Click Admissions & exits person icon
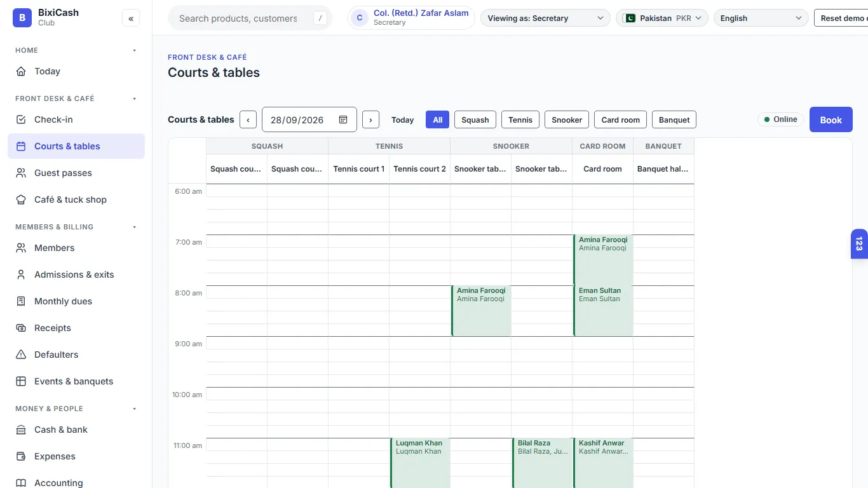The height and width of the screenshot is (488, 868). click(21, 274)
